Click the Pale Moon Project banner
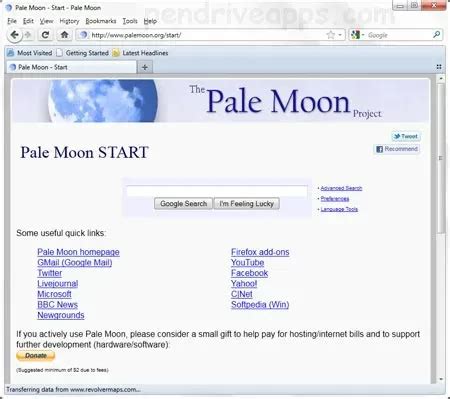Viewport: 450px width, 399px height. (x=220, y=101)
